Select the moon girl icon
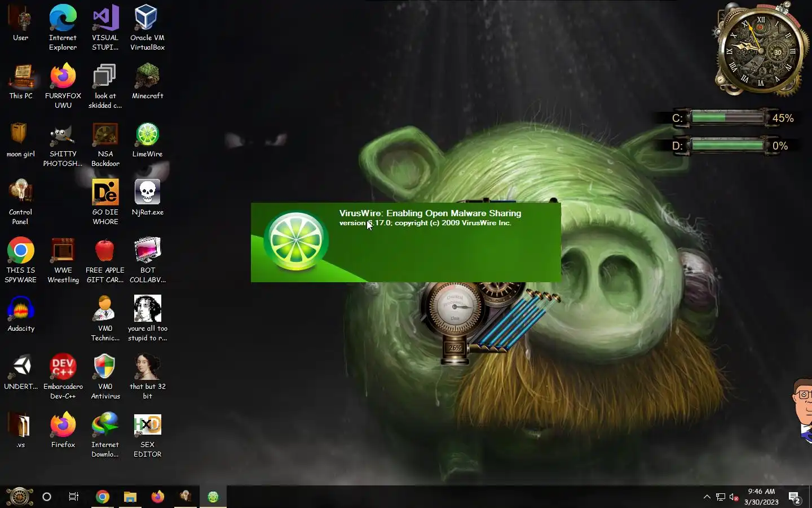 coord(21,139)
